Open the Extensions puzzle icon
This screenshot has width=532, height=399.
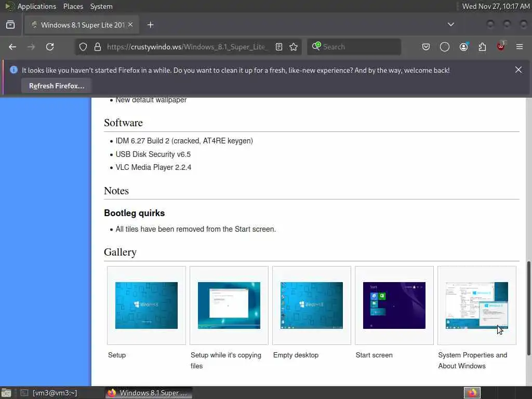click(482, 47)
